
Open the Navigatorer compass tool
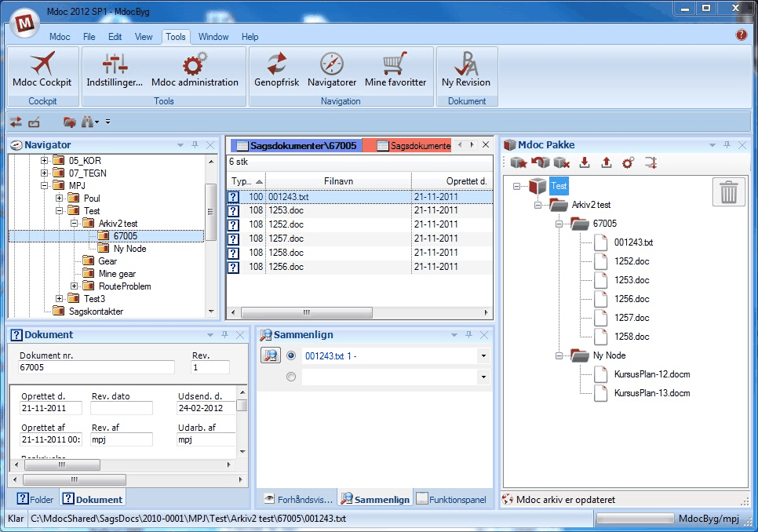pos(332,70)
